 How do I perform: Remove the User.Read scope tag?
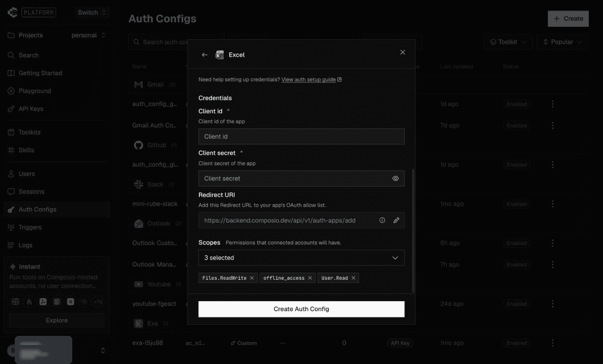click(353, 278)
